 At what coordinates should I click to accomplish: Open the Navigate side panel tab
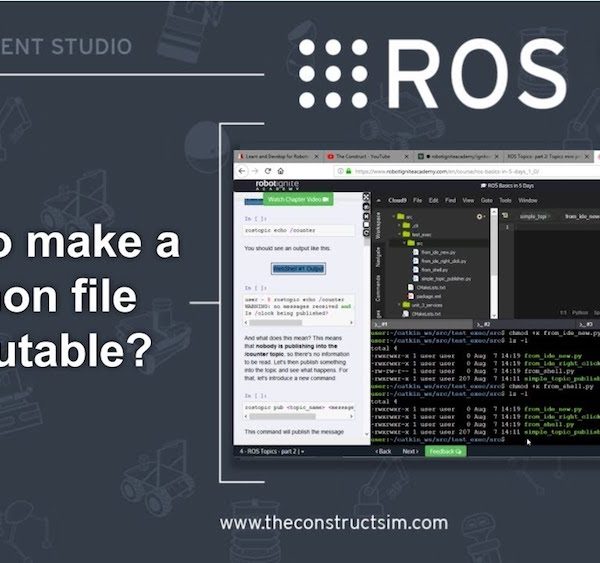[x=378, y=257]
